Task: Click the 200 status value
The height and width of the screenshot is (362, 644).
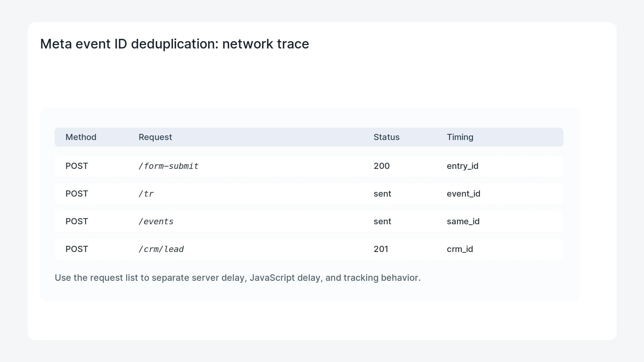Action: tap(382, 166)
